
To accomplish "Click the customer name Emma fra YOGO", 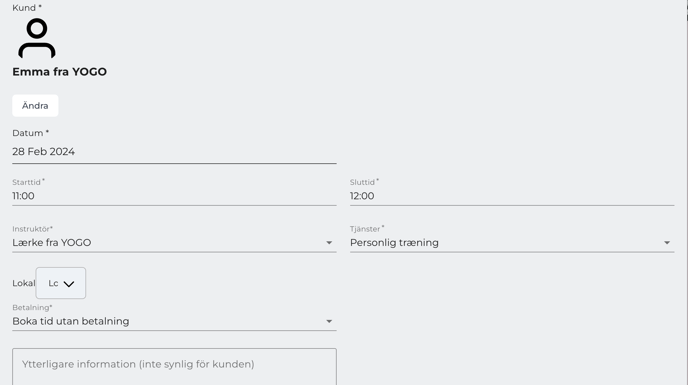I will pos(59,72).
